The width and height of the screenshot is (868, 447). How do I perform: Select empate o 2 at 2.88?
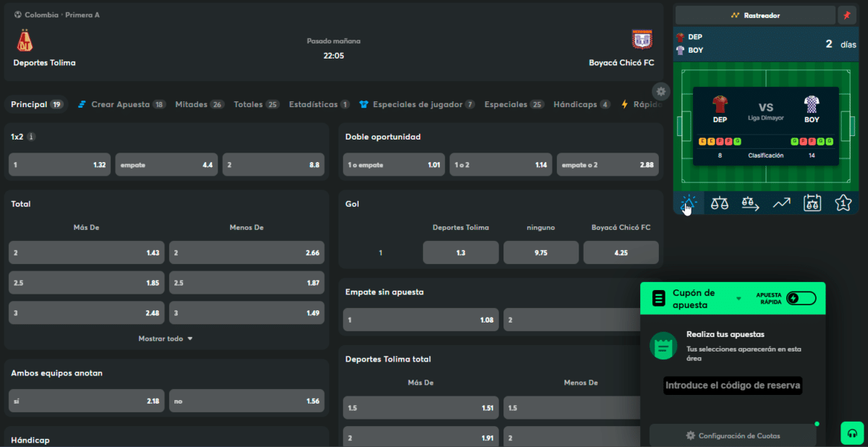608,165
